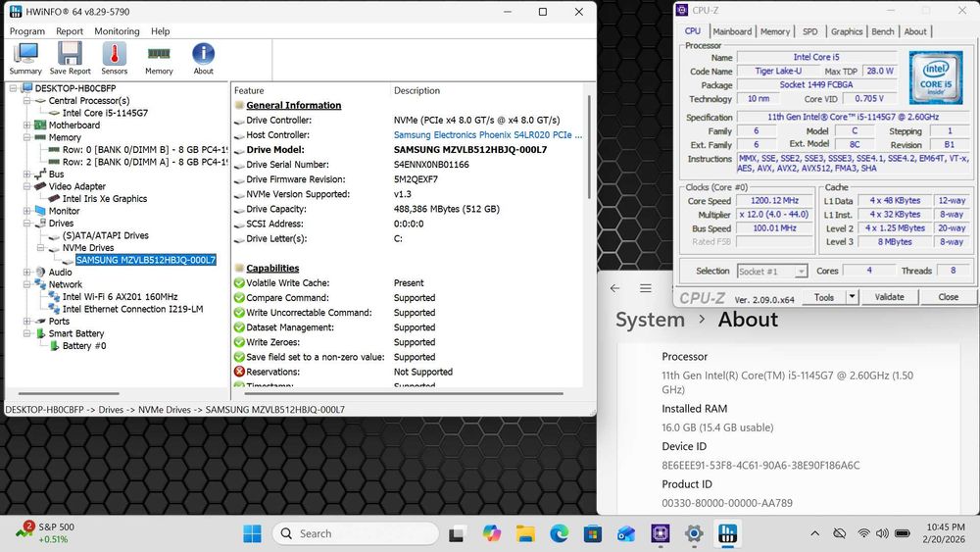Select Intel Wi-Fi 6 AX201 160MHz item
The width and height of the screenshot is (980, 552).
120,297
